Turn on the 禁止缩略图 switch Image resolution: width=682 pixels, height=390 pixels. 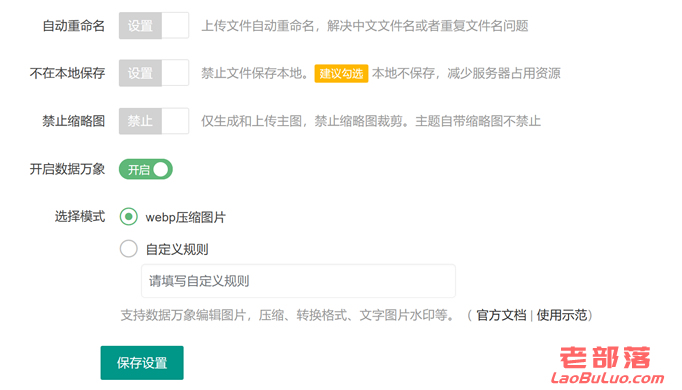(154, 120)
